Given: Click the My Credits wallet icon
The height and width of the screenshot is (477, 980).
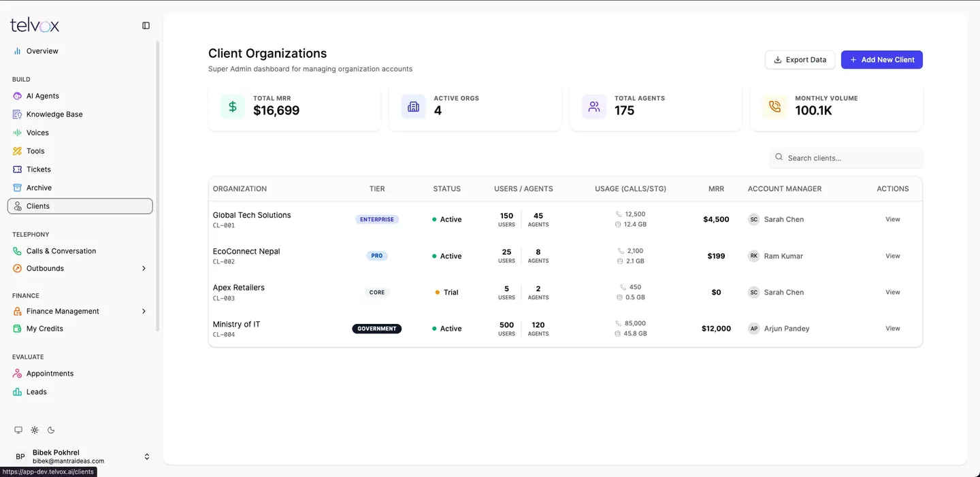Looking at the screenshot, I should click(x=18, y=329).
